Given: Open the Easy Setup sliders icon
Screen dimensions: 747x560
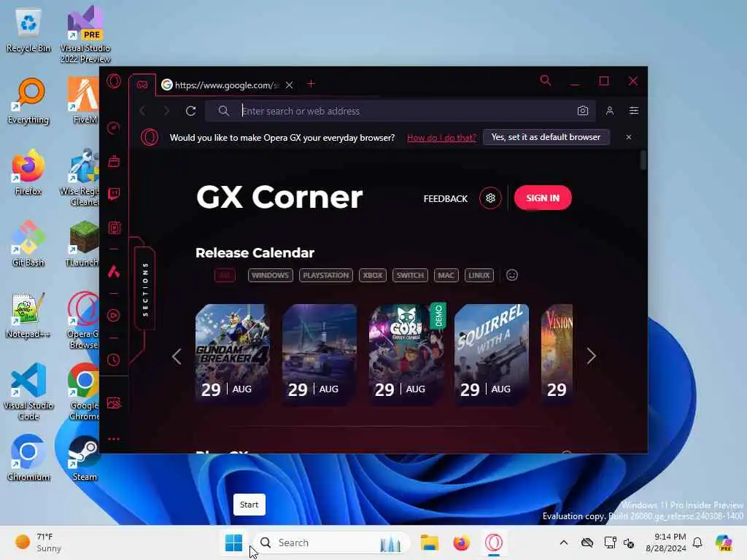Looking at the screenshot, I should 634,111.
